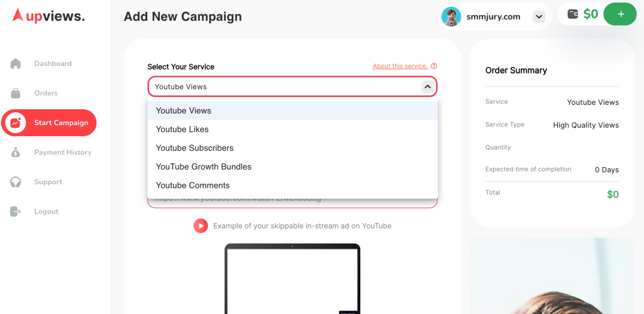This screenshot has height=314, width=644.
Task: Click the Dashboard home icon
Action: pyautogui.click(x=16, y=63)
